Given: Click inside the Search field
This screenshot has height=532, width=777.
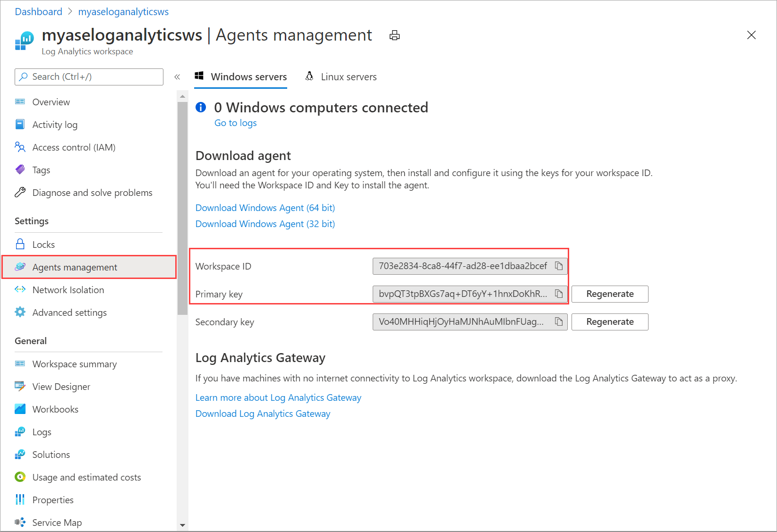Looking at the screenshot, I should coord(88,76).
